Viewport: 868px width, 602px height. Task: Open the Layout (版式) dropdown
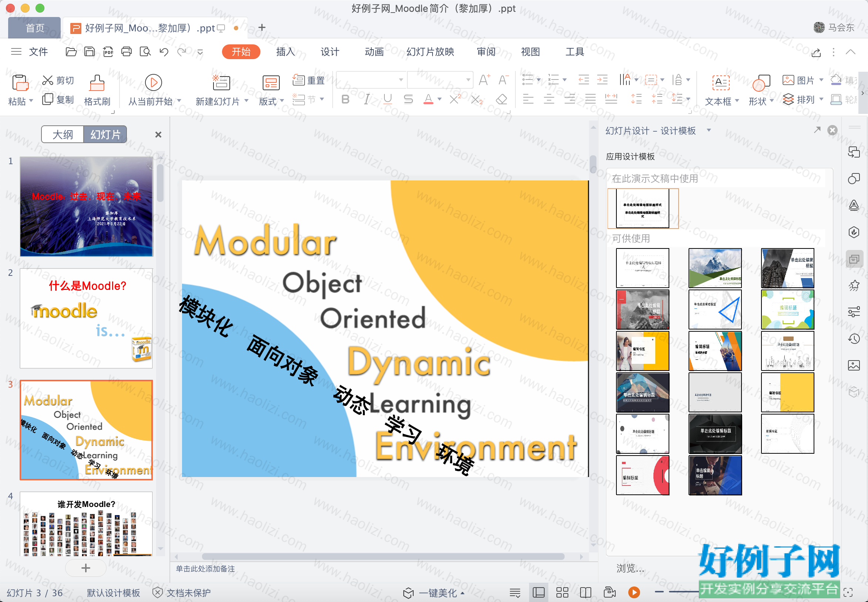(282, 101)
